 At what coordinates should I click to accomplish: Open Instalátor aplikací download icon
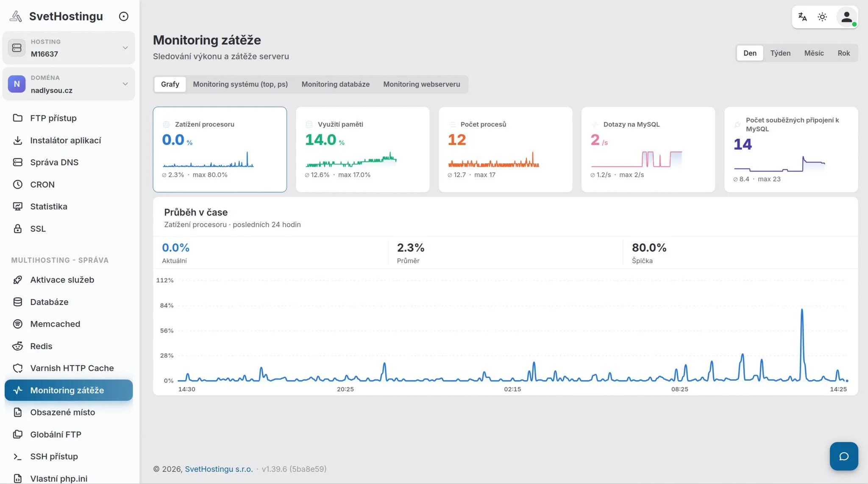click(17, 140)
